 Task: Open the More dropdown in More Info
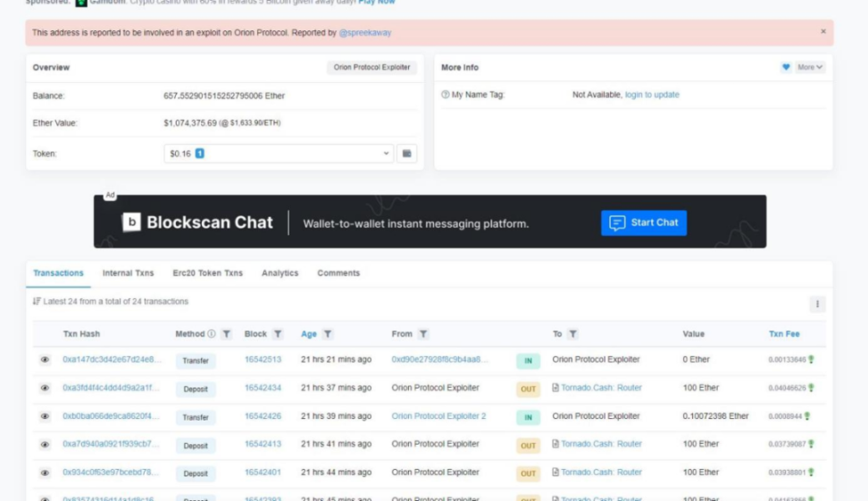coord(810,68)
